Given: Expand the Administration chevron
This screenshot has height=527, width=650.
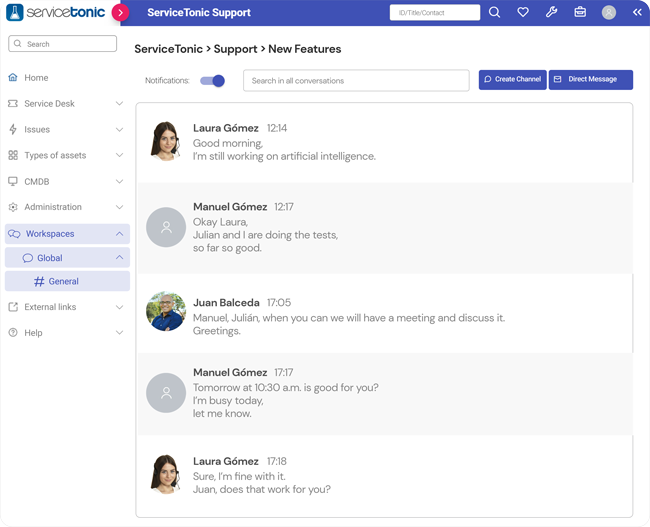Looking at the screenshot, I should coord(119,207).
